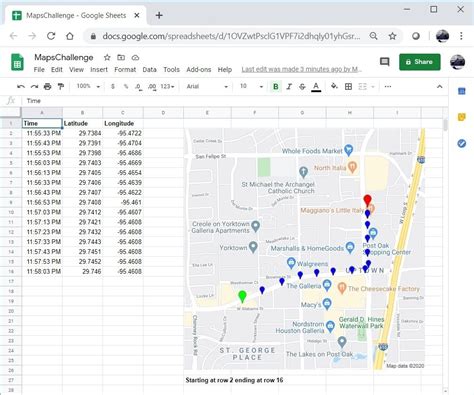This screenshot has width=474, height=395.
Task: Click the Redo icon in toolbar
Action: tap(34, 87)
